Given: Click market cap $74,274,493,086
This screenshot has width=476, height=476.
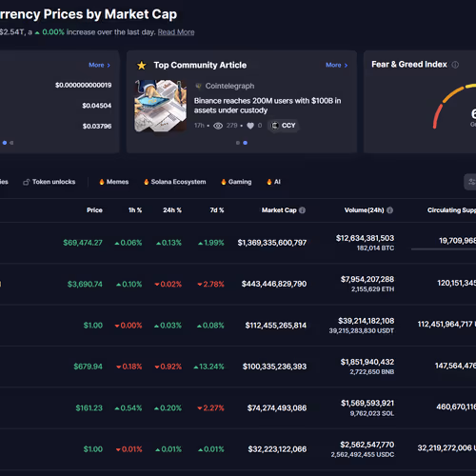Looking at the screenshot, I should (277, 407).
